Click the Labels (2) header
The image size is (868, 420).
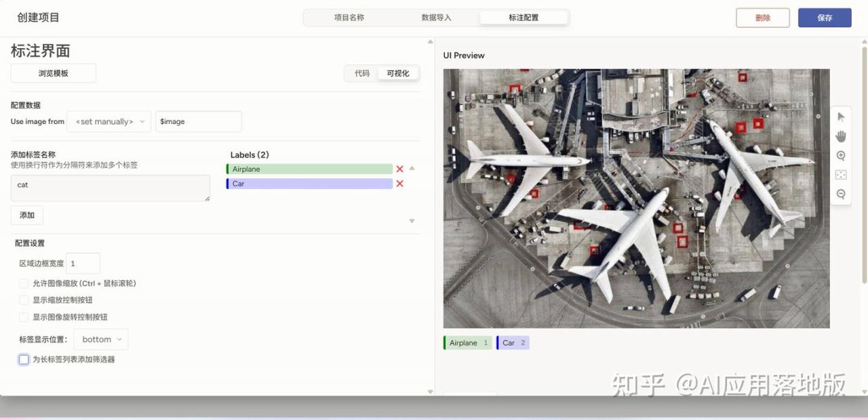tap(250, 155)
